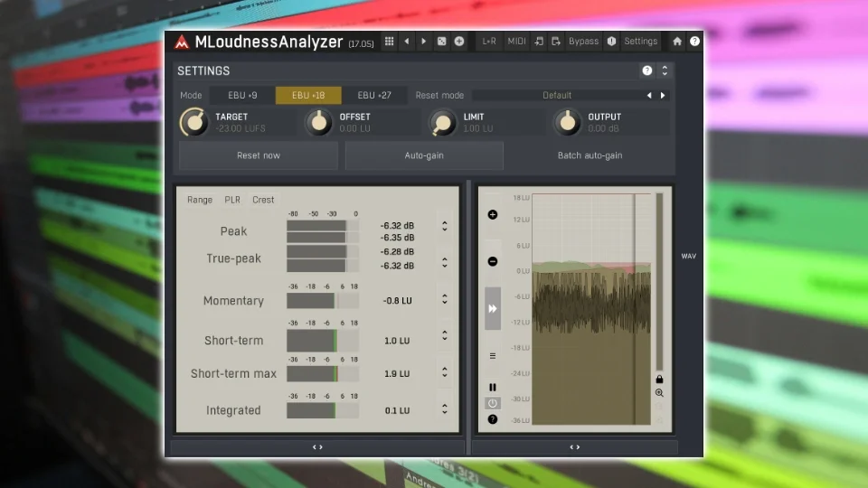Screen dimensions: 868x488
Task: Select EBU +27 mode
Action: [374, 95]
